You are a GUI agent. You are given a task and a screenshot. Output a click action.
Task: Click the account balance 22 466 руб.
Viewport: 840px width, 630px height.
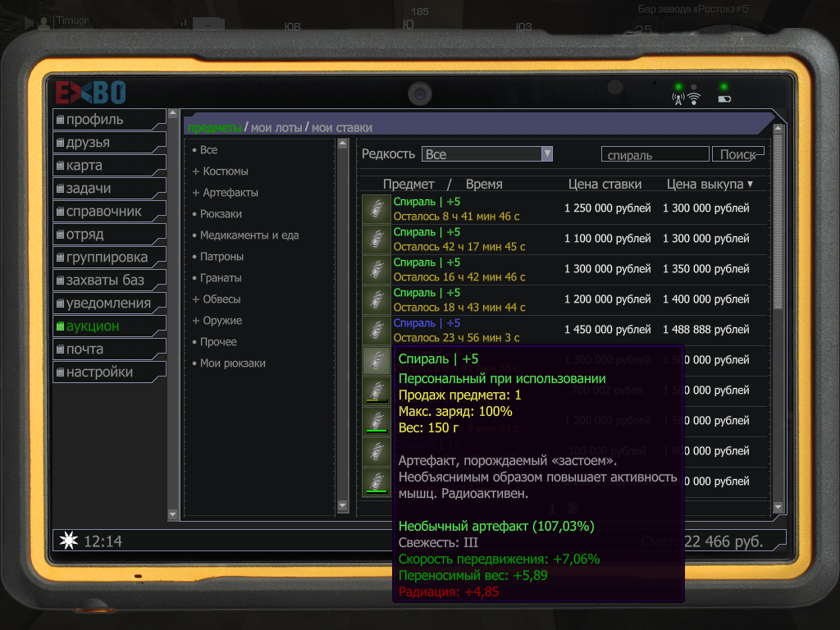pyautogui.click(x=724, y=541)
